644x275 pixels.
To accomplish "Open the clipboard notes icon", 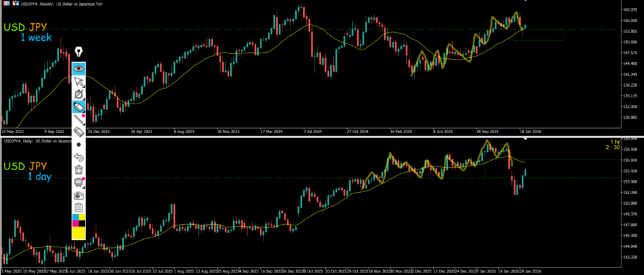I will (x=79, y=207).
